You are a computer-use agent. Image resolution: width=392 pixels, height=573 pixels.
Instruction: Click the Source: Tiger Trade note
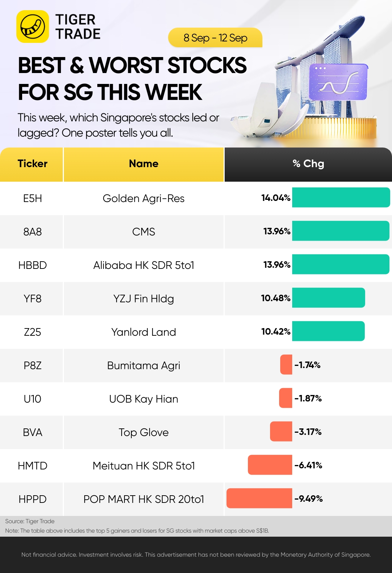click(30, 521)
